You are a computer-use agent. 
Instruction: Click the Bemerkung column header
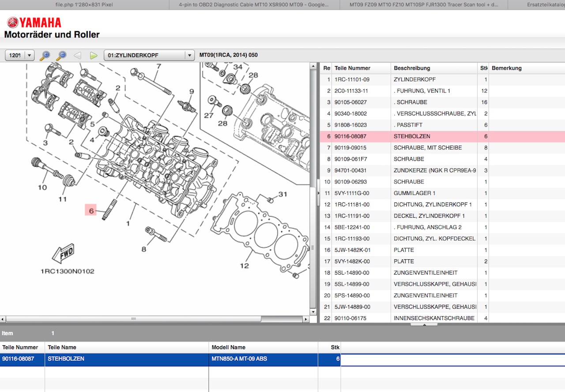pos(507,68)
